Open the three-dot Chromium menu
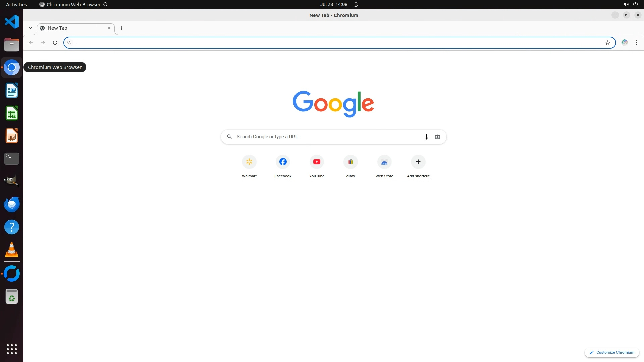Screen dimensions: 644x362 pyautogui.click(x=637, y=43)
